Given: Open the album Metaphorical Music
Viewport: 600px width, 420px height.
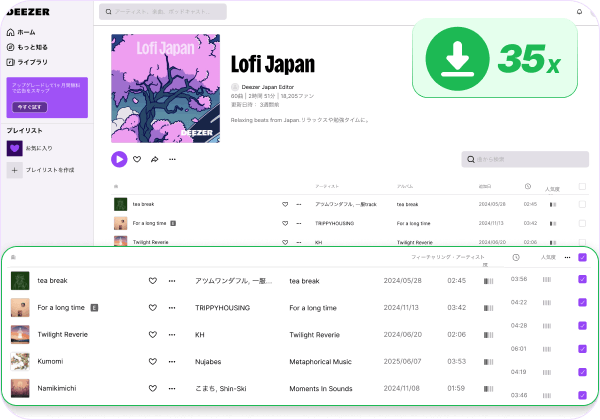Looking at the screenshot, I should 320,361.
